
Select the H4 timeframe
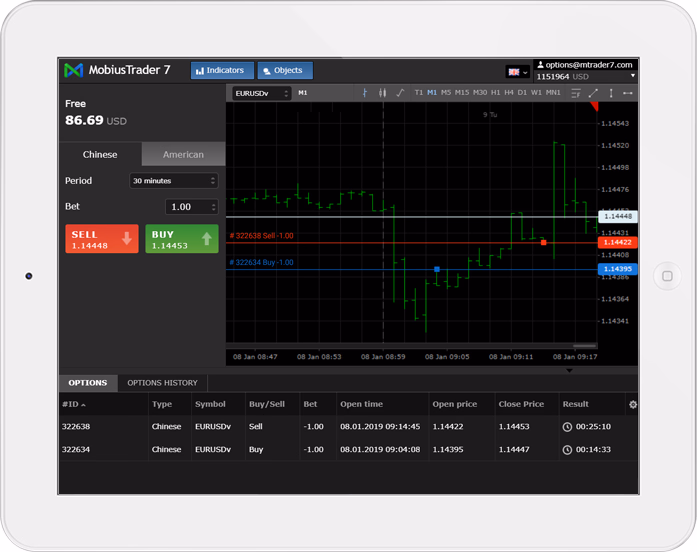click(x=509, y=92)
